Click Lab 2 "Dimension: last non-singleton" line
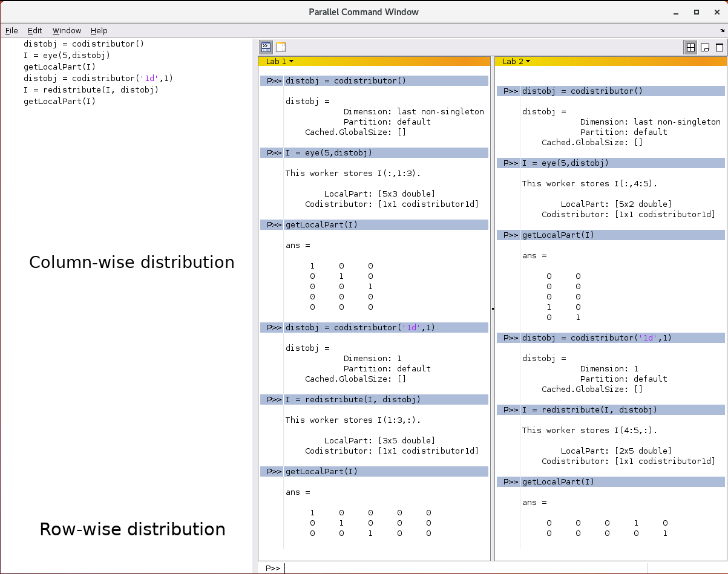Screen dimensions: 728x574 pyautogui.click(x=651, y=122)
